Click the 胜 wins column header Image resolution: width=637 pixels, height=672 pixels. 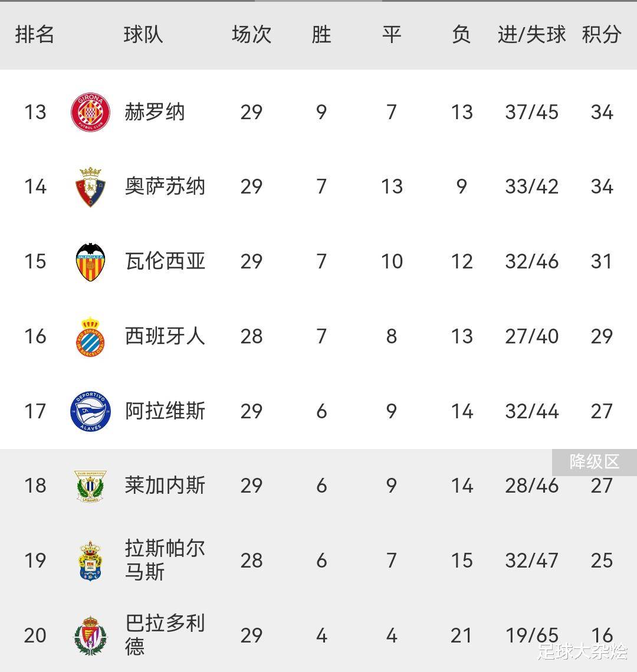pyautogui.click(x=321, y=35)
